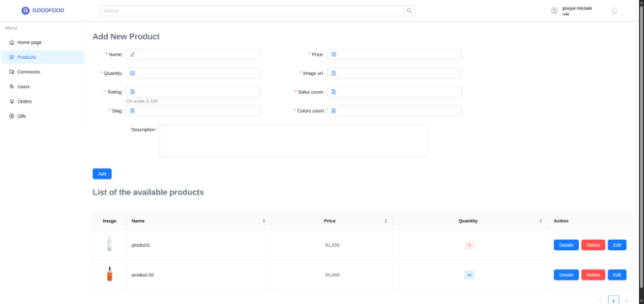Sort table by Quantity column arrows

pos(540,221)
